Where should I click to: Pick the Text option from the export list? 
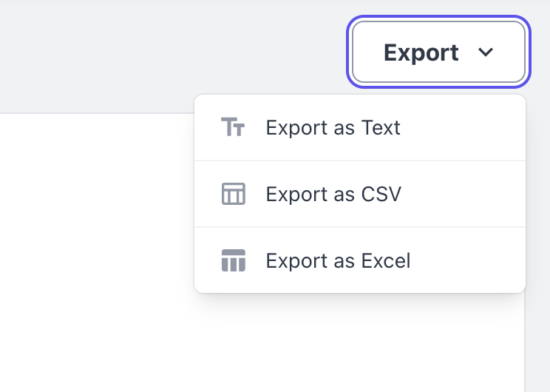(360, 127)
